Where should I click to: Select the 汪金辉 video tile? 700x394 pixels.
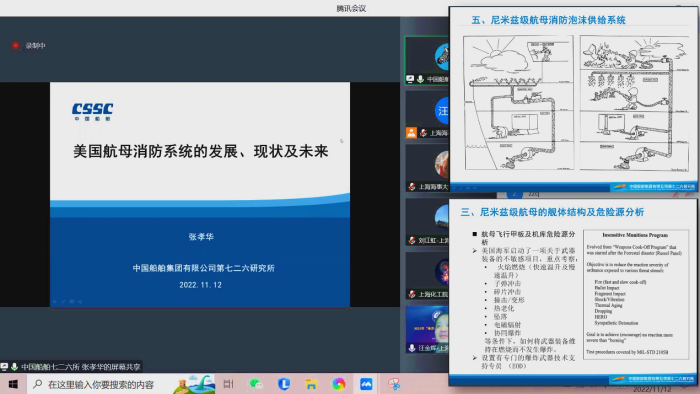pyautogui.click(x=427, y=330)
